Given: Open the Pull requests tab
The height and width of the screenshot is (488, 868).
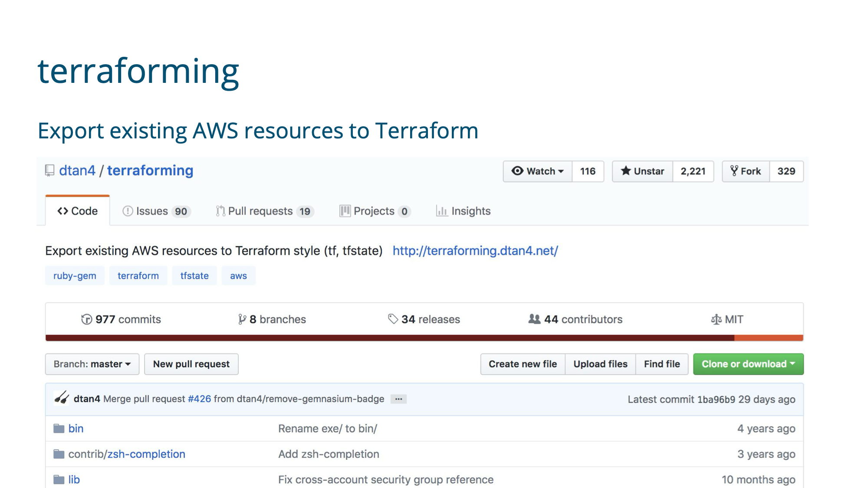Looking at the screenshot, I should tap(265, 211).
